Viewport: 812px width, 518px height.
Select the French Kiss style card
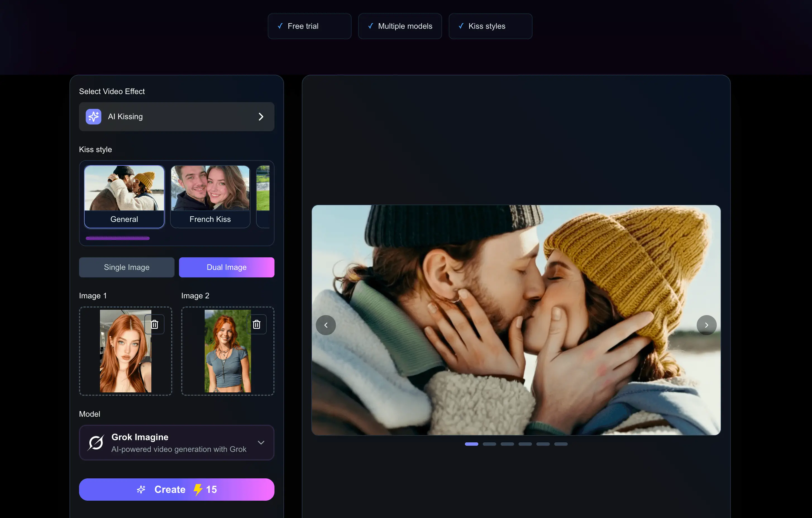pyautogui.click(x=210, y=196)
